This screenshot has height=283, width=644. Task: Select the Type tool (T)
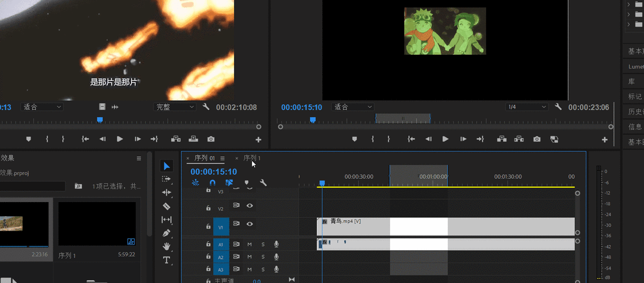pos(166,260)
